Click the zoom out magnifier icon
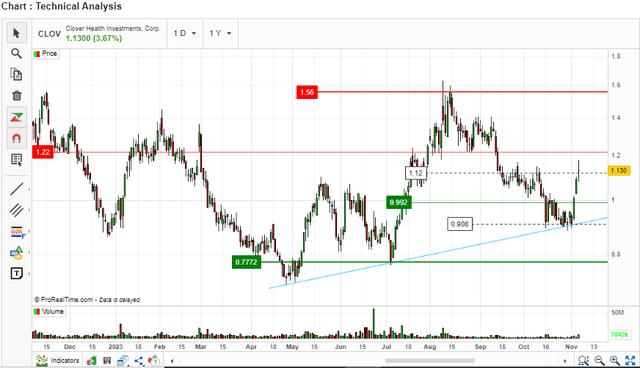The height and width of the screenshot is (368, 640). click(599, 361)
